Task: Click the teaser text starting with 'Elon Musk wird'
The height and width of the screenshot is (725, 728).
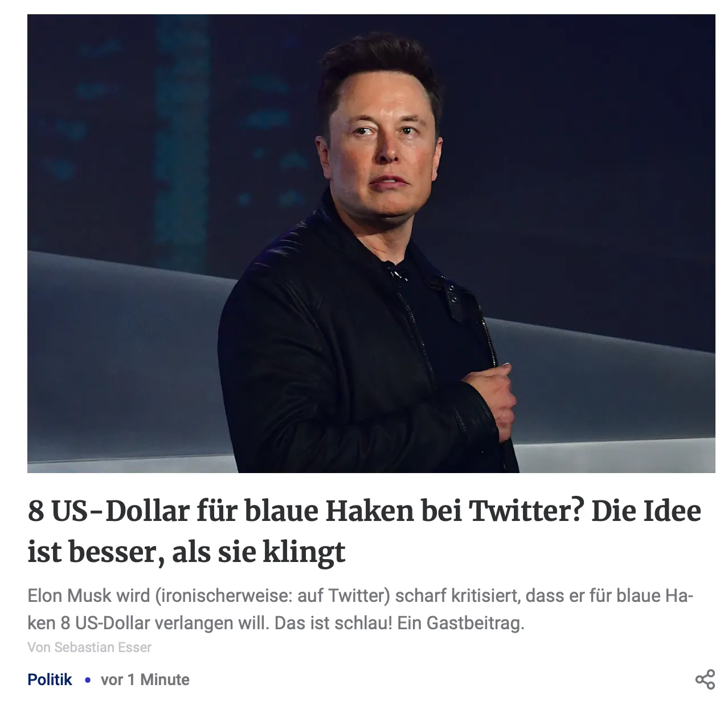Action: [361, 609]
